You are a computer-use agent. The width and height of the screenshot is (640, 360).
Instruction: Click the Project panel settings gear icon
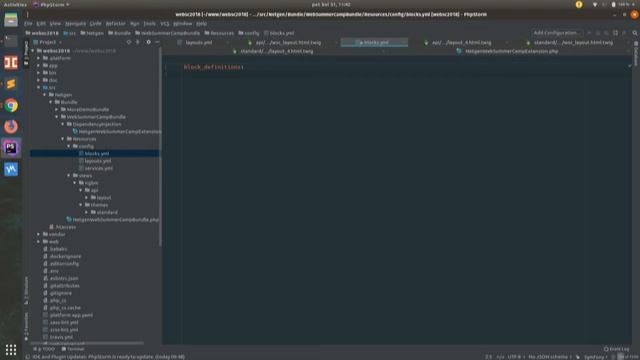[x=148, y=42]
